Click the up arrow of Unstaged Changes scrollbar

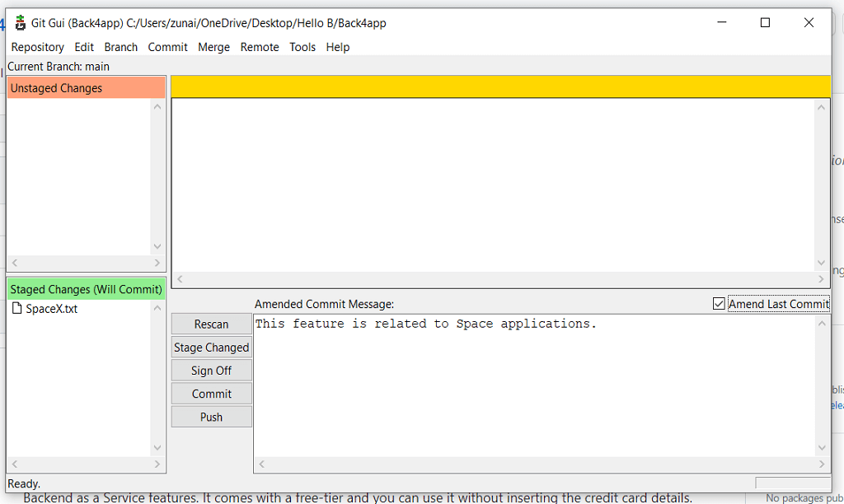point(157,106)
